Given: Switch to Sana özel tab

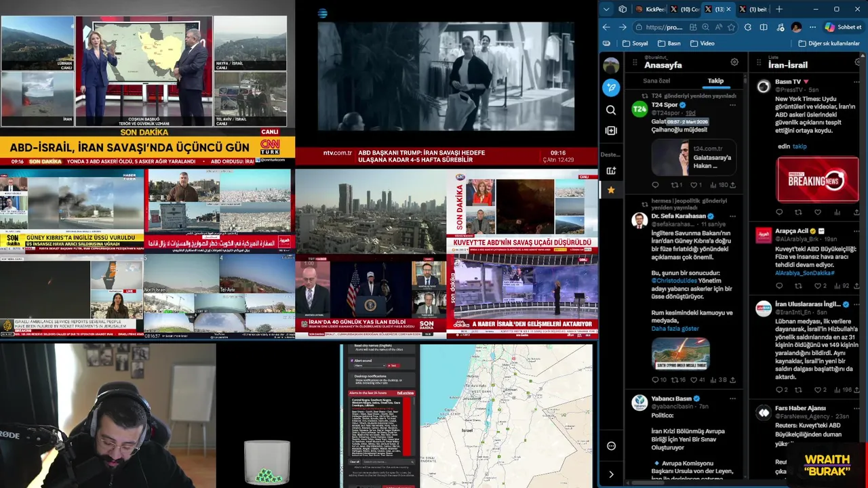Looking at the screenshot, I should [656, 81].
